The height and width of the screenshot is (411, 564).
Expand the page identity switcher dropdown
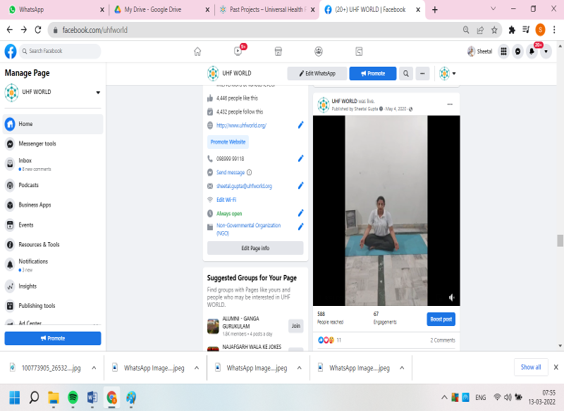[447, 73]
